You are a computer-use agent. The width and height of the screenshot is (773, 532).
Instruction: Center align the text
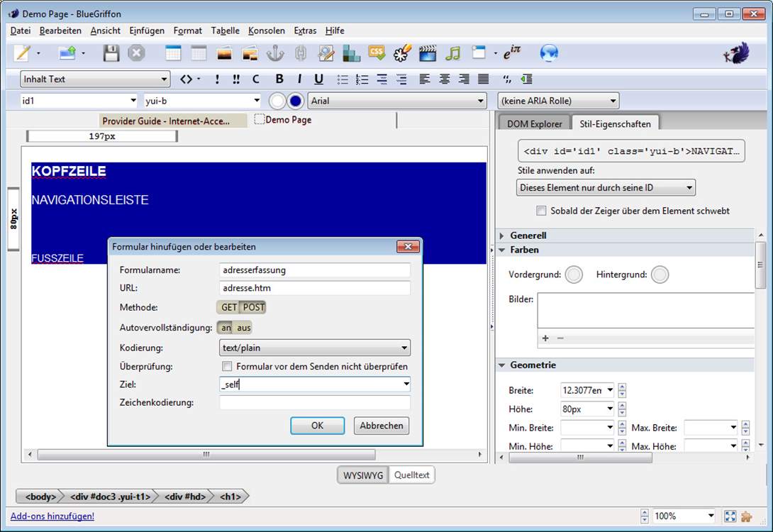444,79
